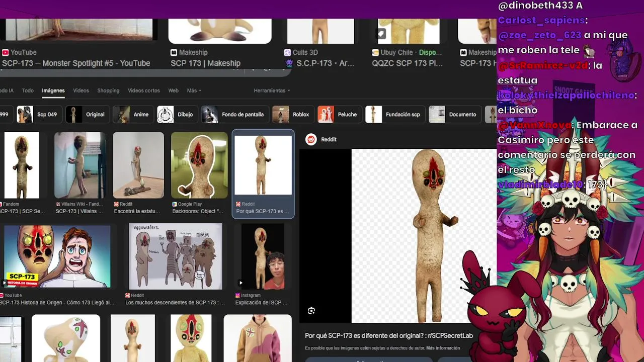The image size is (644, 362).
Task: Expand the Más dropdown menu
Action: (194, 90)
